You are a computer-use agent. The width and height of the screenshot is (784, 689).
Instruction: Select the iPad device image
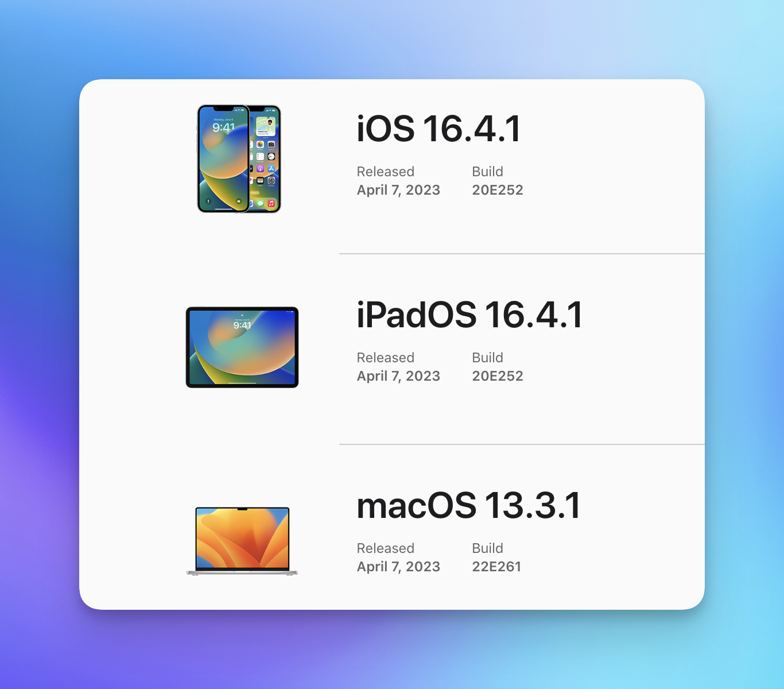242,347
